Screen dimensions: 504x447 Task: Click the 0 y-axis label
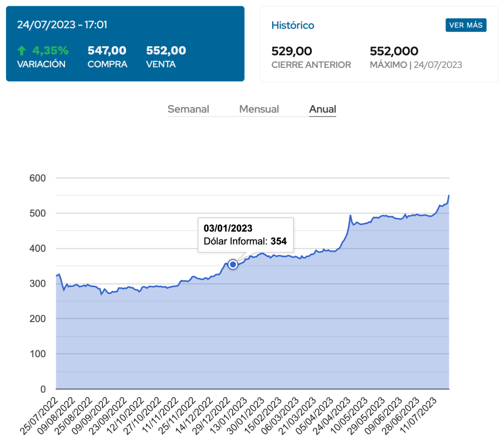(43, 389)
